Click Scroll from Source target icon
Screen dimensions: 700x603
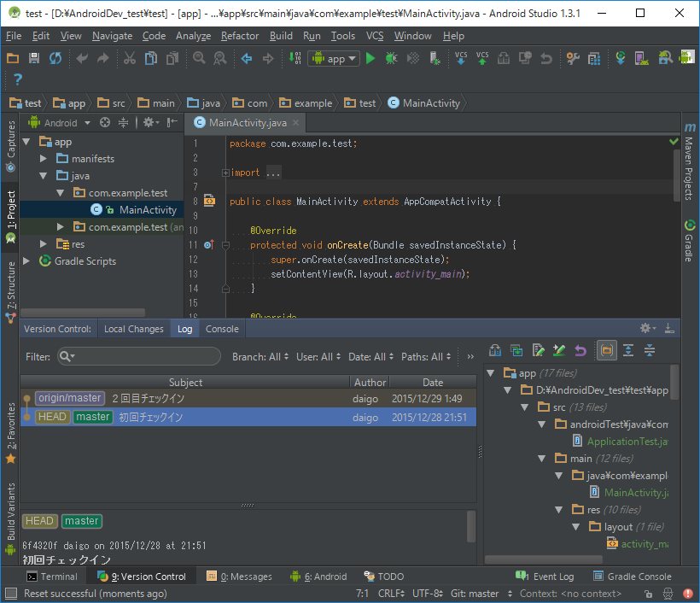click(x=105, y=122)
